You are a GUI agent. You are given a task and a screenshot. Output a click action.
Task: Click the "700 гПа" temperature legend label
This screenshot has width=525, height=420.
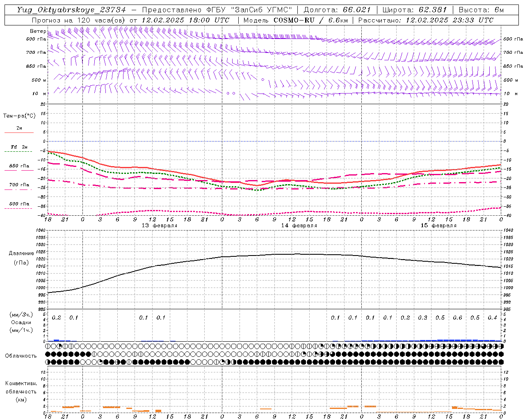[x=19, y=185]
